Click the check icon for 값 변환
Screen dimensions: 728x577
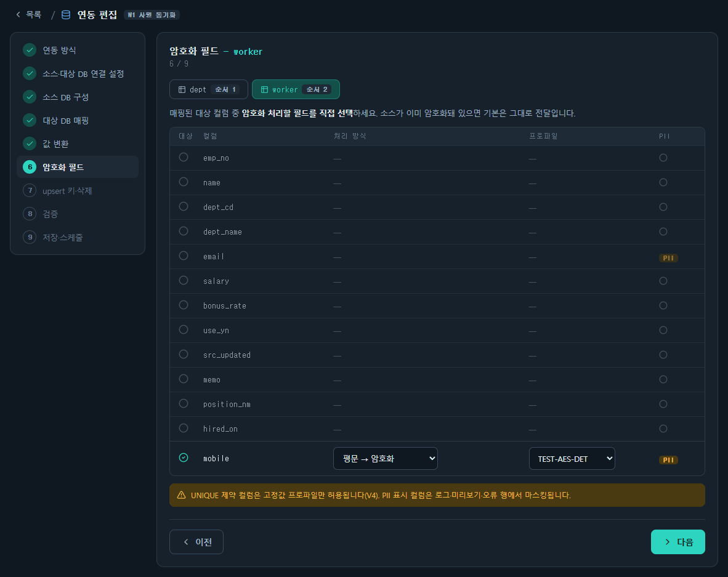30,143
